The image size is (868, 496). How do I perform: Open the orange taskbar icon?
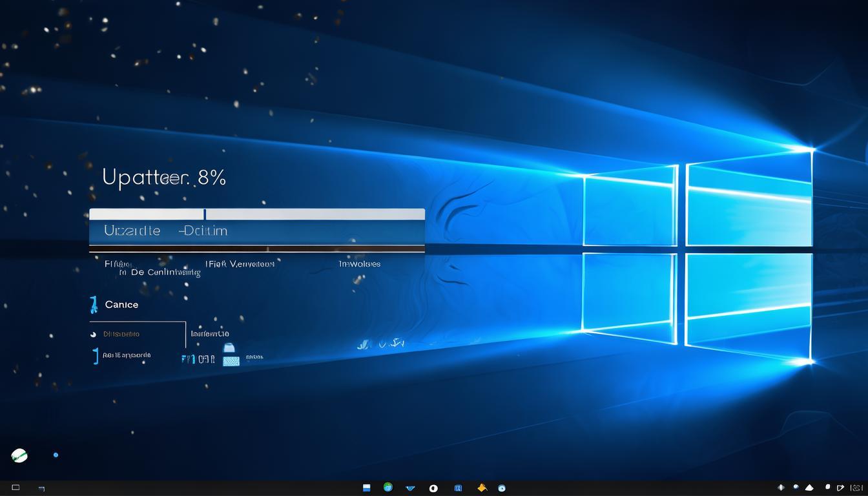(x=481, y=488)
